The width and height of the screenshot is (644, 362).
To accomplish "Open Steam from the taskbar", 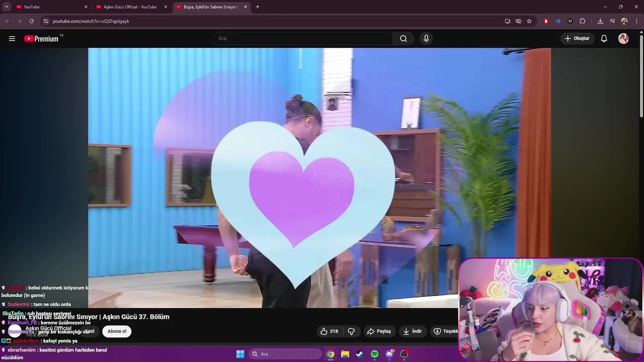I will pos(360,354).
